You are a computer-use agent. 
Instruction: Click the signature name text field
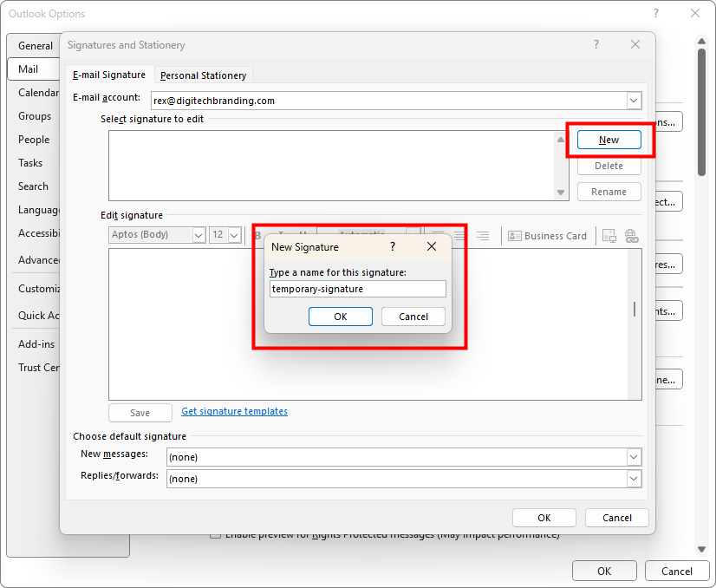tap(356, 289)
